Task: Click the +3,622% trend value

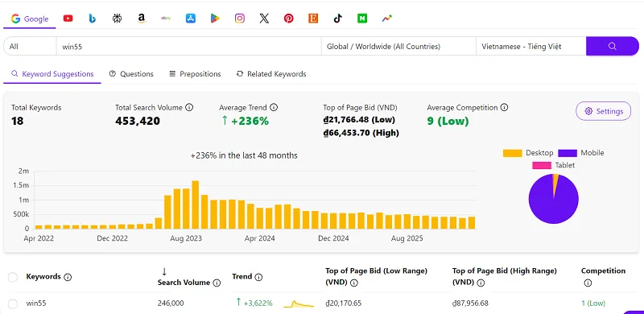Action: pos(254,304)
